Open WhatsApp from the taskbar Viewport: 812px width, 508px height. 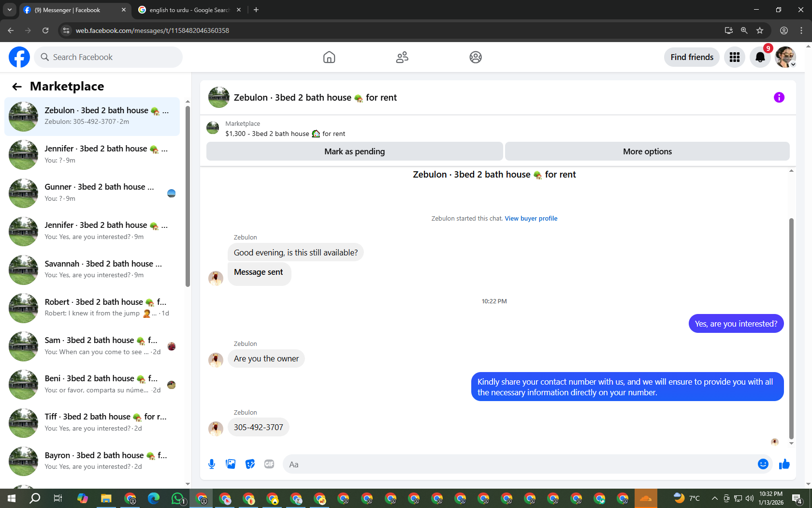pyautogui.click(x=178, y=498)
